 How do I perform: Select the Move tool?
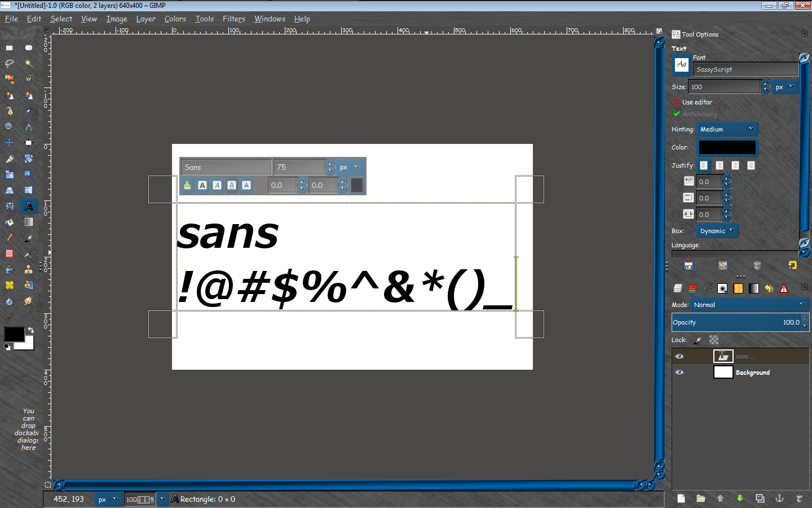pyautogui.click(x=10, y=143)
